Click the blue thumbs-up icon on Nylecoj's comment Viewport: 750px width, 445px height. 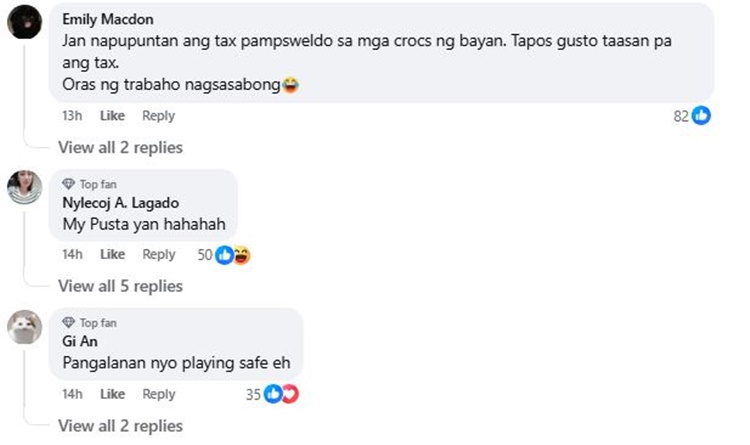224,255
